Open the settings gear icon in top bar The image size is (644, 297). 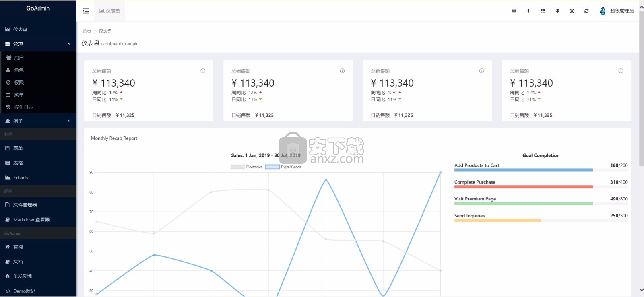point(514,11)
